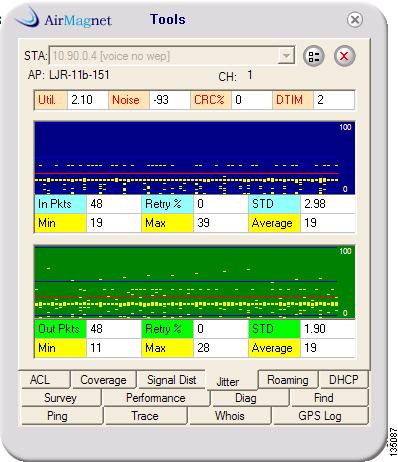Select the Diag tab
The height and width of the screenshot is (462, 398).
point(246,398)
